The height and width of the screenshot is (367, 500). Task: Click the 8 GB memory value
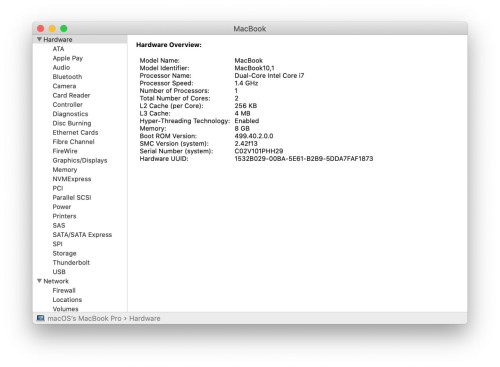click(x=242, y=128)
